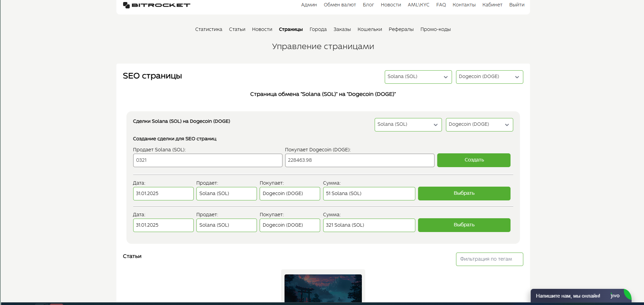Switch to the Статистика admin tab
This screenshot has width=644, height=305.
click(x=209, y=29)
